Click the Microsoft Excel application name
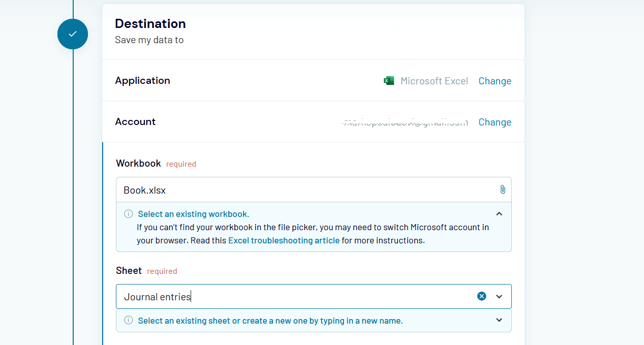Screen dimensions: 644x345 tap(434, 81)
